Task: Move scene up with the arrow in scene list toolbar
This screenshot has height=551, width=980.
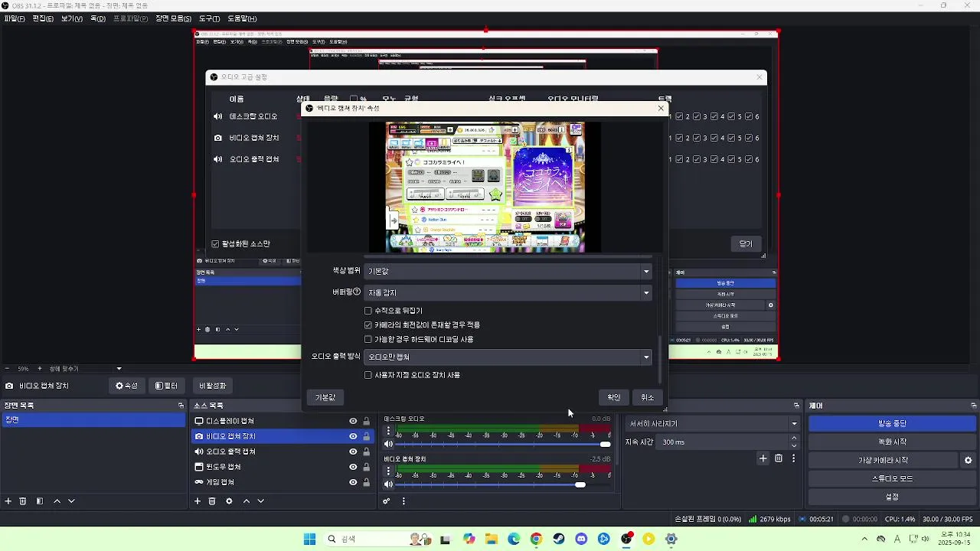Action: click(x=57, y=501)
